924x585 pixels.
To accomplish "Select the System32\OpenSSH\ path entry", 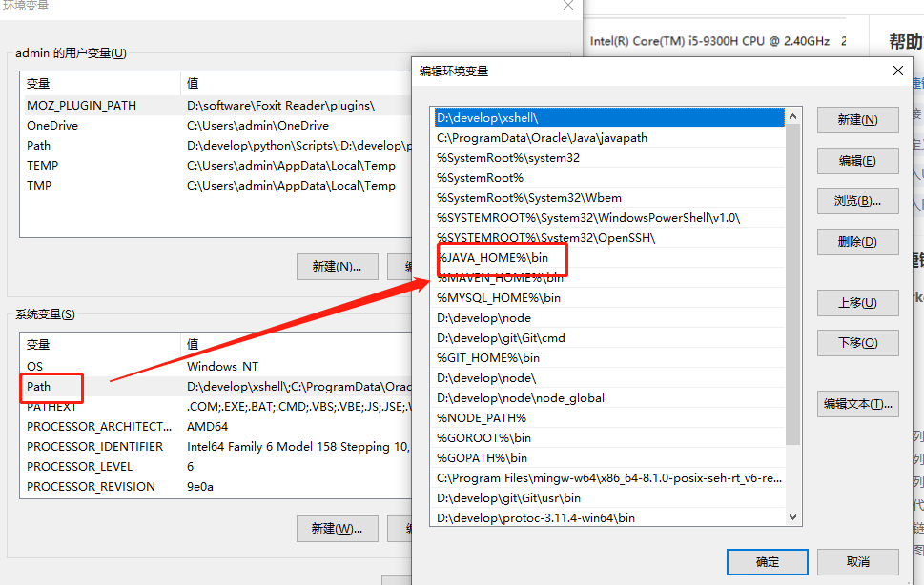I will coord(609,238).
